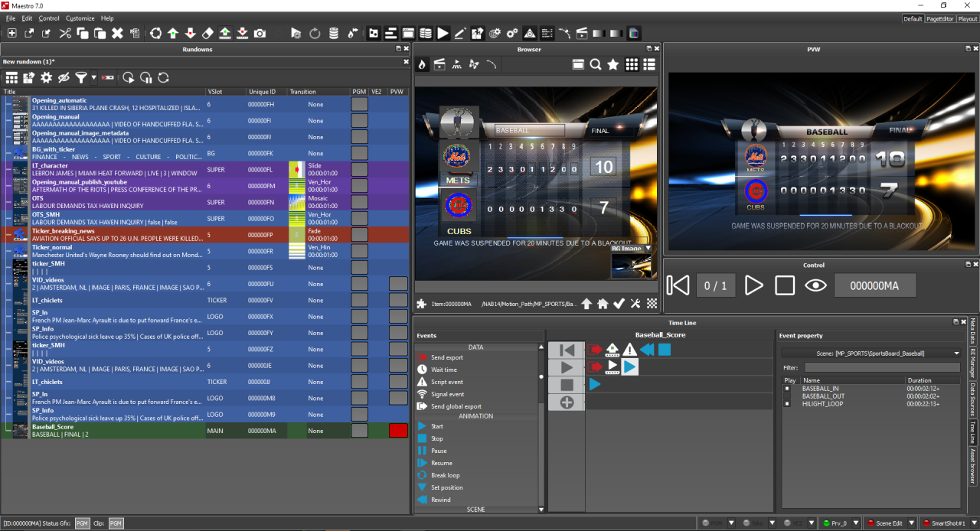Viewport: 980px width, 531px height.
Task: Click the database stack icon in main toolbar
Action: tap(334, 33)
